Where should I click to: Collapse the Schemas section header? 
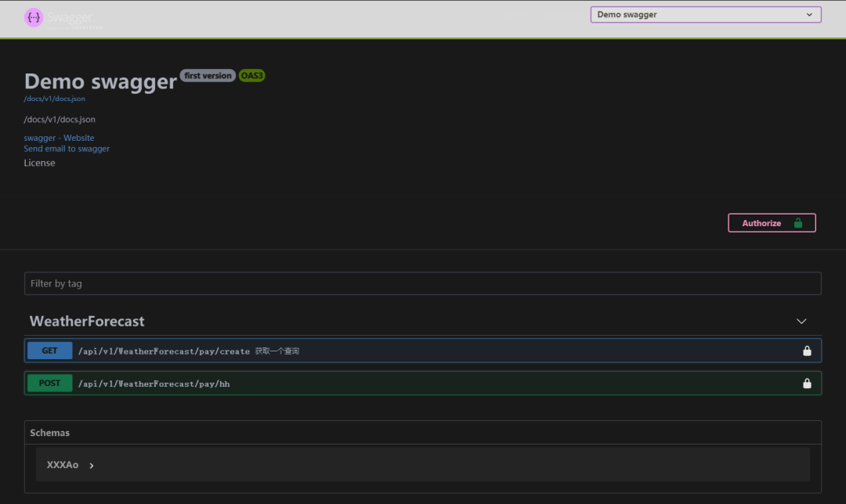click(x=422, y=433)
